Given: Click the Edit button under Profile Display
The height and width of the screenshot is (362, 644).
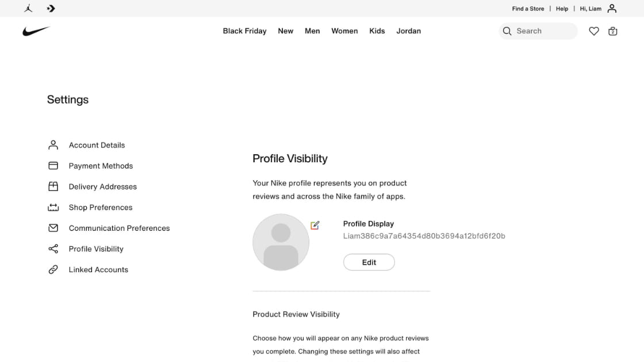Looking at the screenshot, I should coord(369,262).
